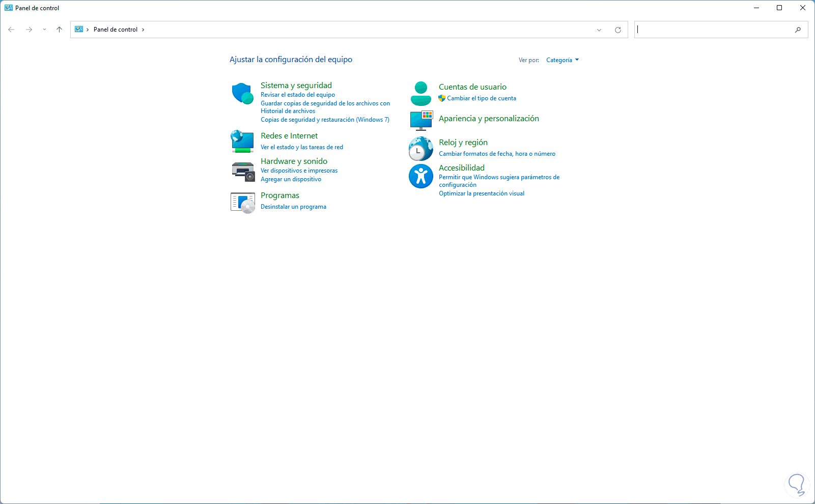Click Cambiar formatos de fecha, hora o número
Viewport: 815px width, 504px height.
coord(497,154)
